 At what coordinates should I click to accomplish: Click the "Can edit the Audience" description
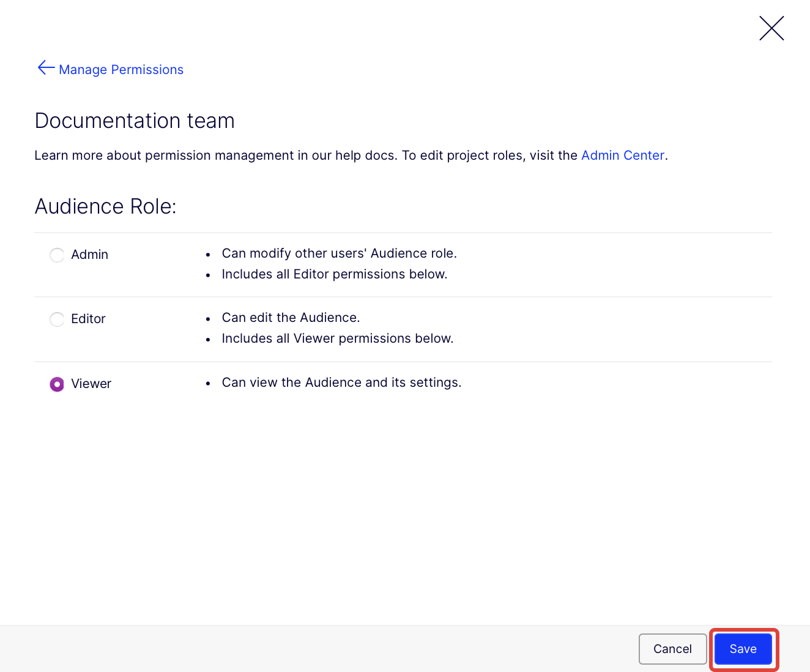291,318
